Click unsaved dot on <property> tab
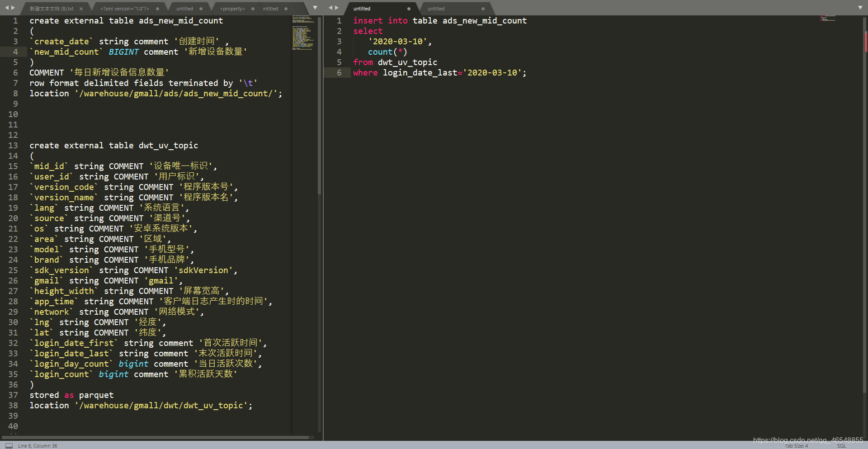 pyautogui.click(x=253, y=9)
